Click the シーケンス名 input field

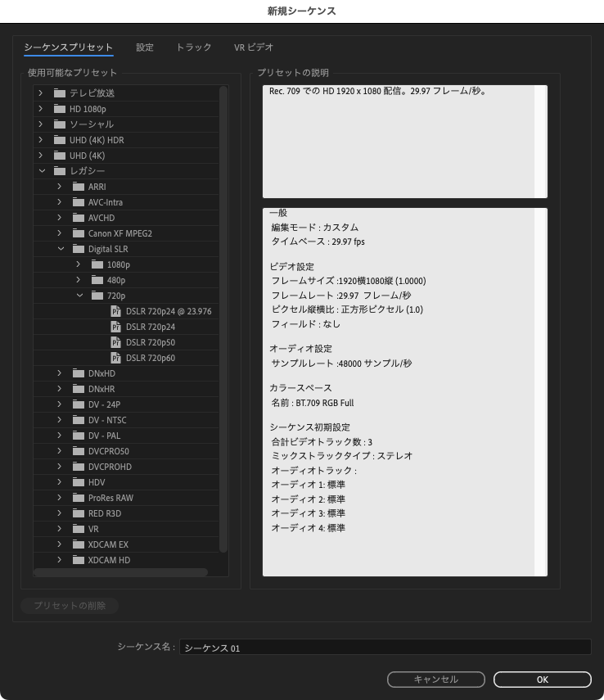(x=385, y=648)
